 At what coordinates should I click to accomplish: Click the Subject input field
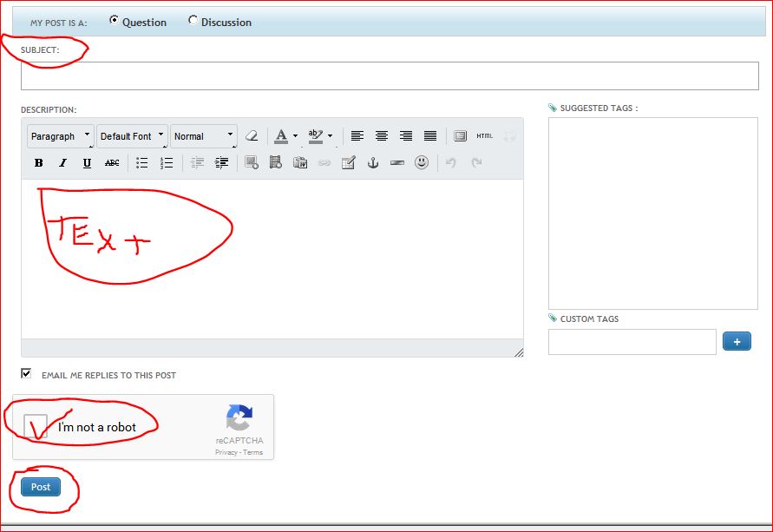coord(390,76)
